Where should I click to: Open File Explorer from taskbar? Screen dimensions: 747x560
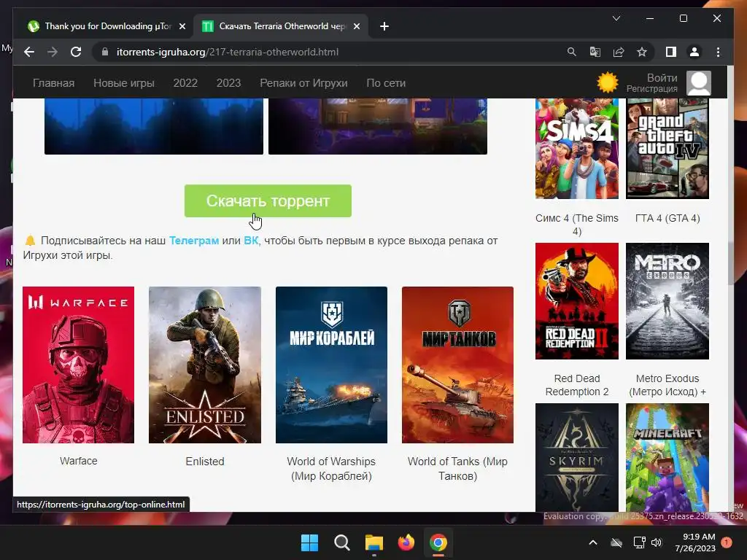pos(374,542)
